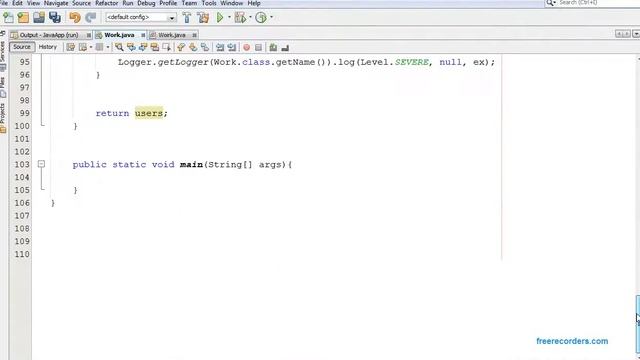Build the project with hammer icon
Viewport: 640px width, 360px height.
(187, 18)
